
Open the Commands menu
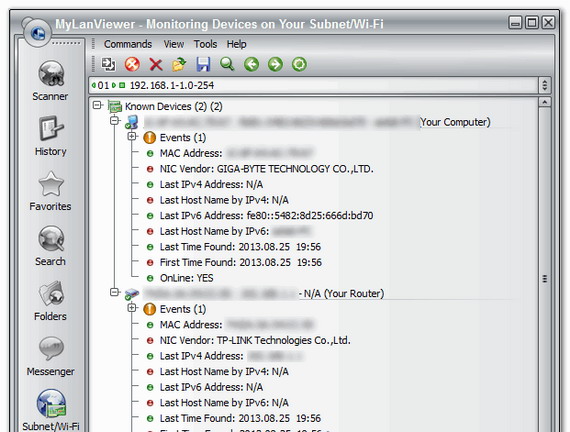pyautogui.click(x=128, y=44)
